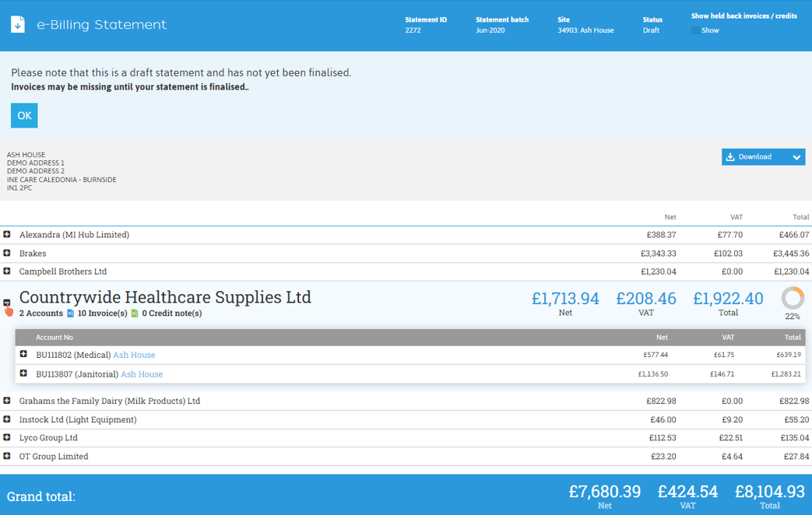
Task: Click Statement ID value 2272
Action: tap(413, 30)
